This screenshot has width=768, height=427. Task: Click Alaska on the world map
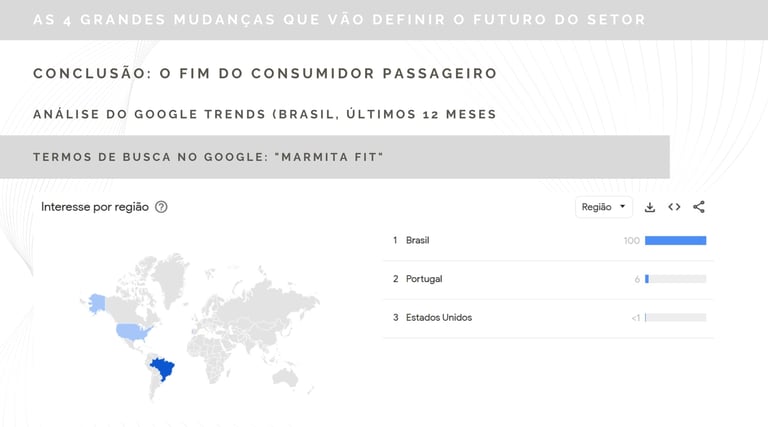pos(97,301)
